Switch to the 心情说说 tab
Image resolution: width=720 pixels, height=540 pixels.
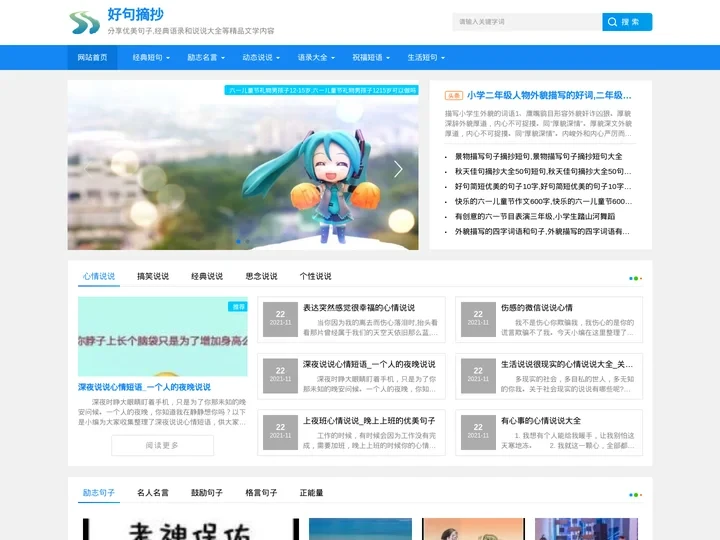(99, 276)
